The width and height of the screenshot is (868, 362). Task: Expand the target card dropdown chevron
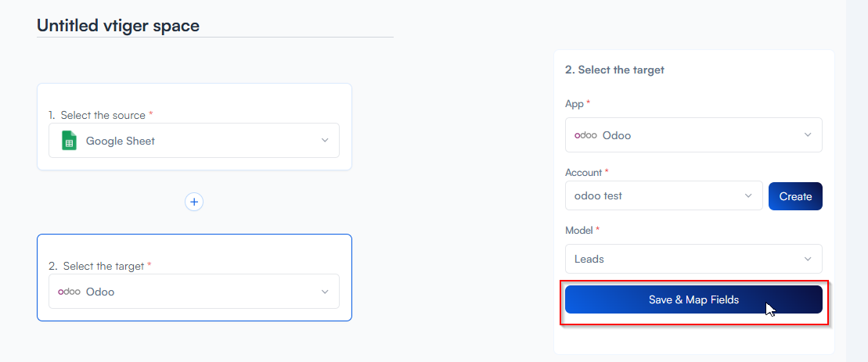(x=325, y=292)
